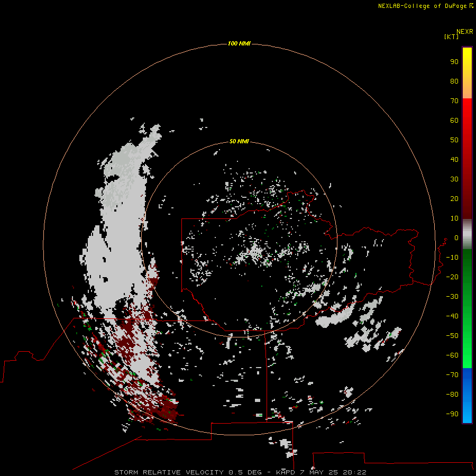The image size is (476, 476).
Task: Click the 50 value on velocity scale
Action: [454, 140]
